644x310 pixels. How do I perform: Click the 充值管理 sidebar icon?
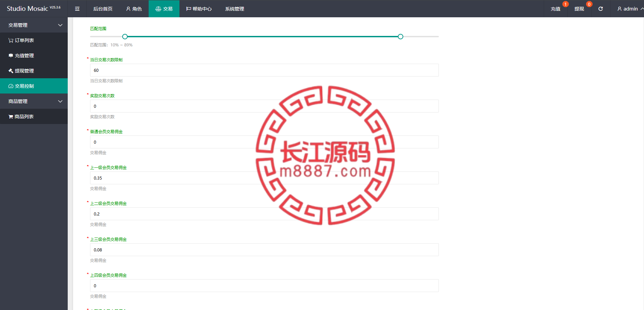[11, 56]
